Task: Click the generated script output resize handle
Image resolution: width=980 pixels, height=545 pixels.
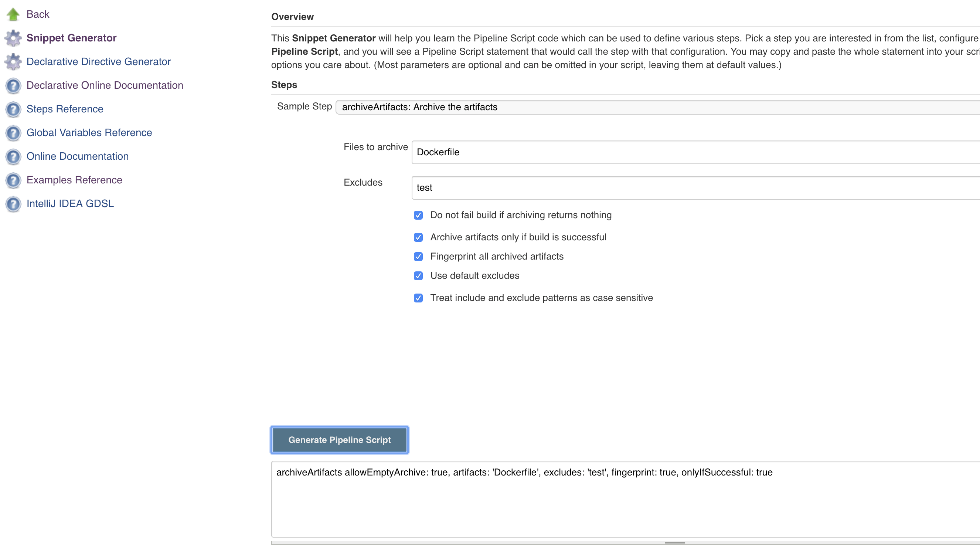Action: (675, 543)
